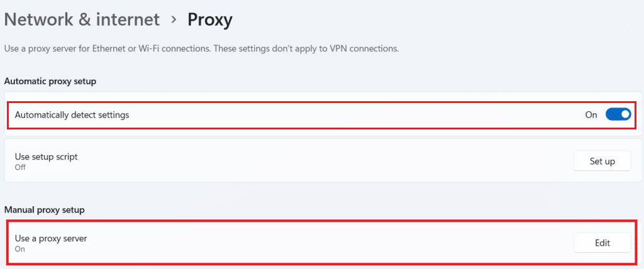This screenshot has width=644, height=269.
Task: Click the On status under Use a proxy server
Action: 20,249
